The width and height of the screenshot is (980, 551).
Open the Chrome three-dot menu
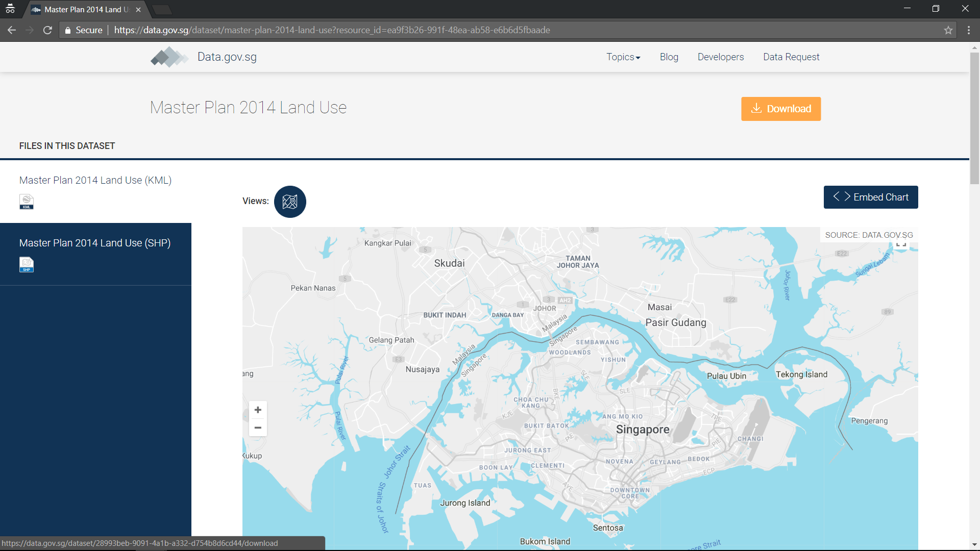click(968, 30)
